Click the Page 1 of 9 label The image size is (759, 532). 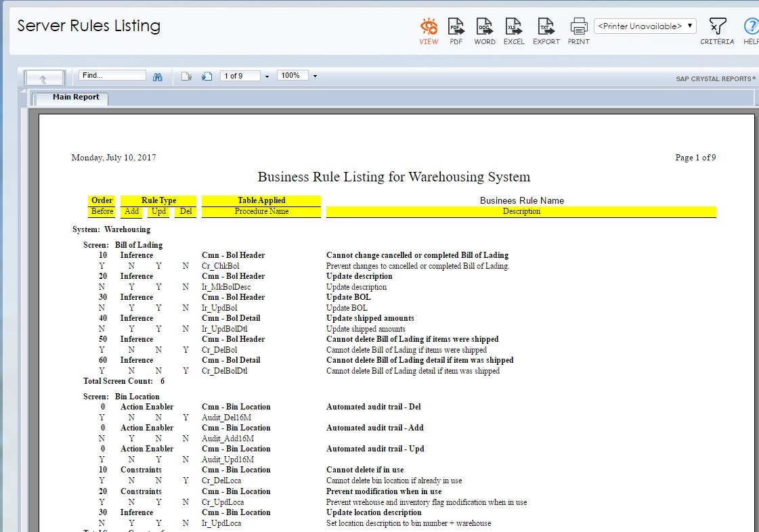(x=695, y=157)
